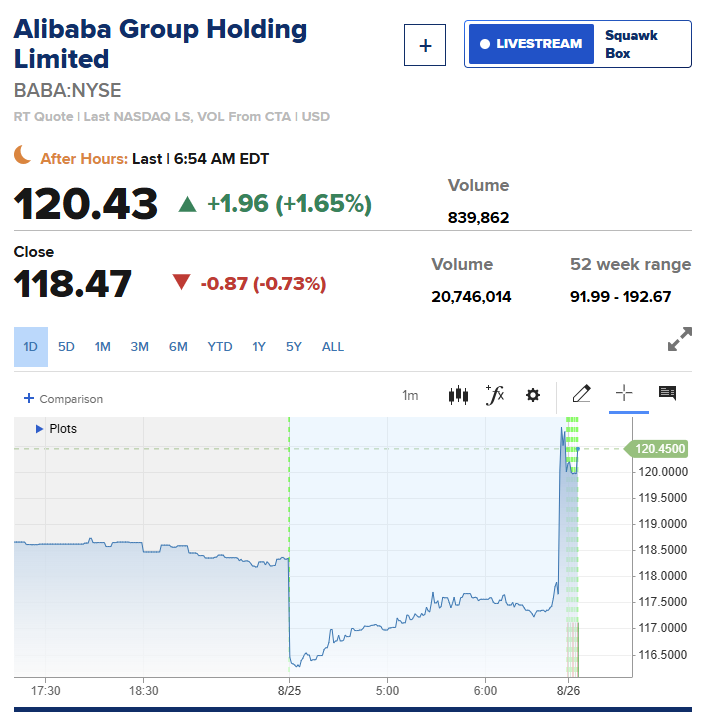Select the pencil drawing tool

click(x=581, y=393)
